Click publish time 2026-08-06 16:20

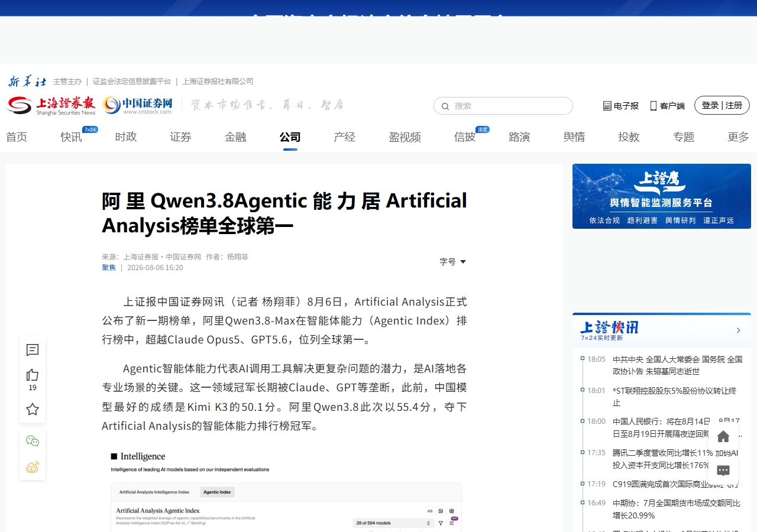pos(155,268)
